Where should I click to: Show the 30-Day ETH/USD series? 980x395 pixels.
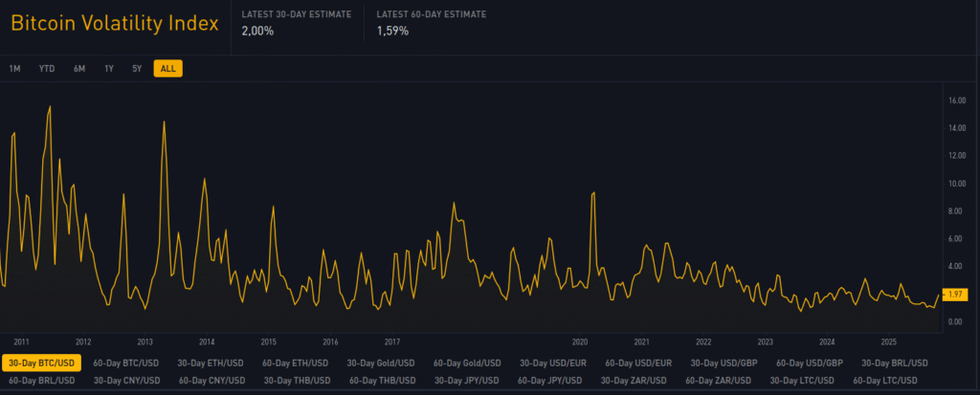click(x=212, y=362)
